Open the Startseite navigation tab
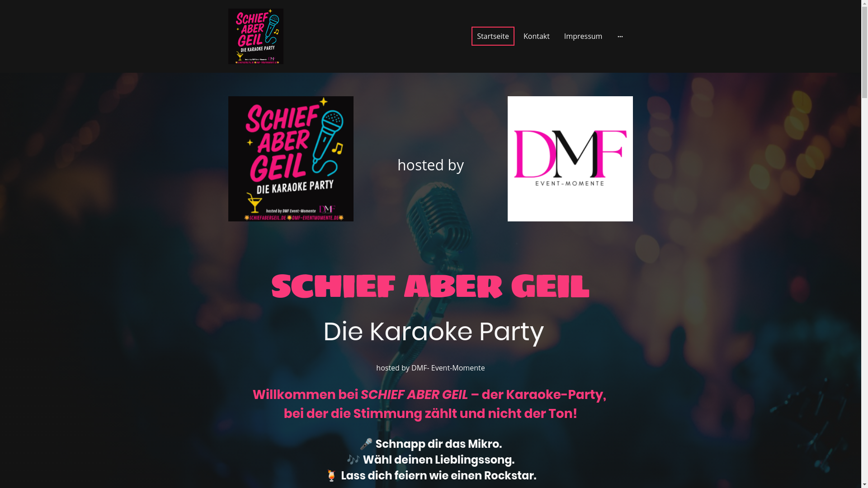868x488 pixels. [x=493, y=36]
